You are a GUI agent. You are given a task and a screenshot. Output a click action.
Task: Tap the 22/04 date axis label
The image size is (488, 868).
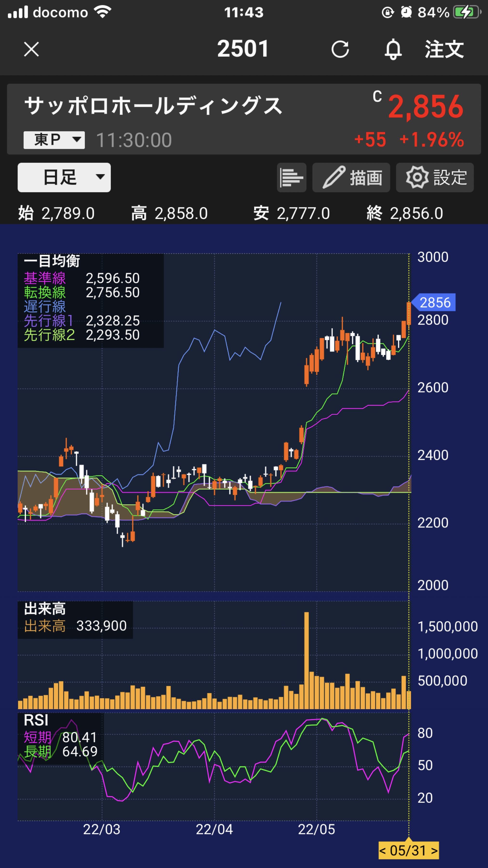click(x=214, y=829)
